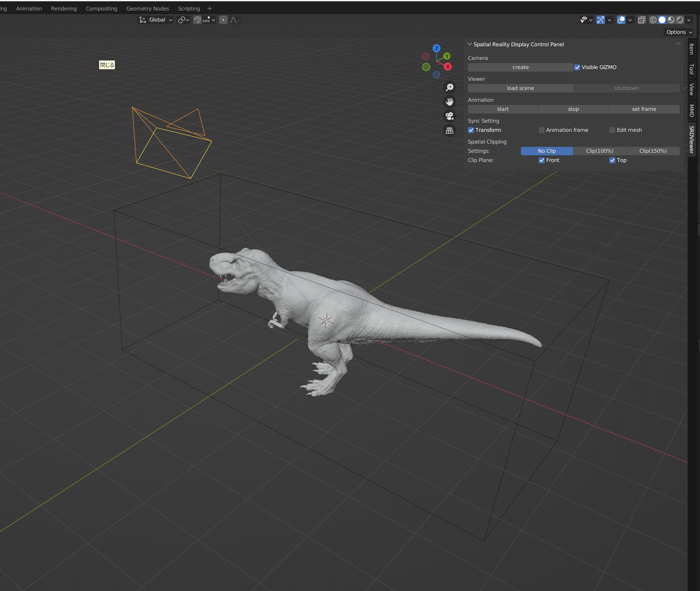Image resolution: width=700 pixels, height=591 pixels.
Task: Open the Global transform orientation dropdown
Action: (156, 20)
